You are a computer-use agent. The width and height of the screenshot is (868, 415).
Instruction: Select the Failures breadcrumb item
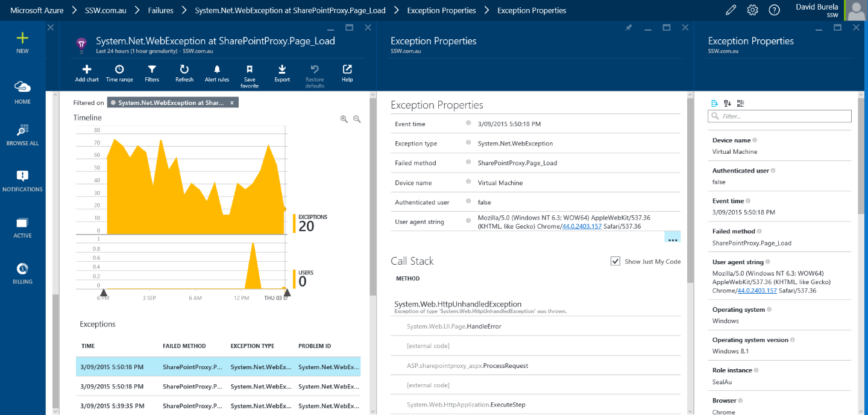160,10
